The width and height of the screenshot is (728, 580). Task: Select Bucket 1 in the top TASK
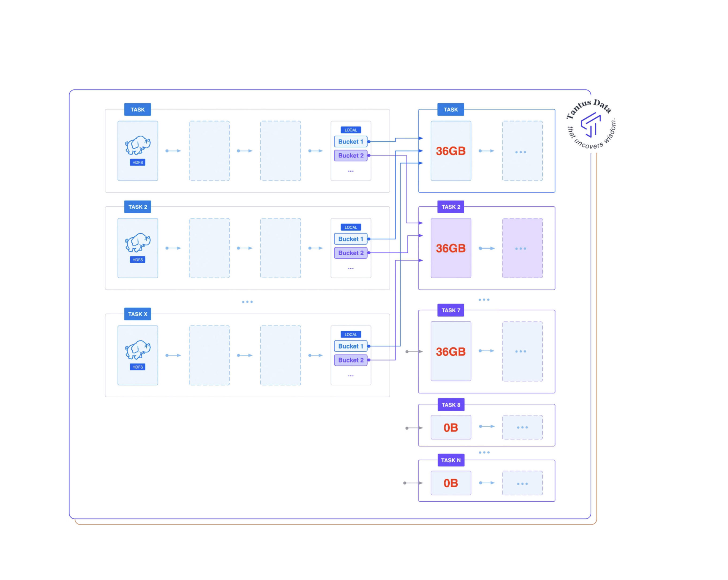point(351,142)
